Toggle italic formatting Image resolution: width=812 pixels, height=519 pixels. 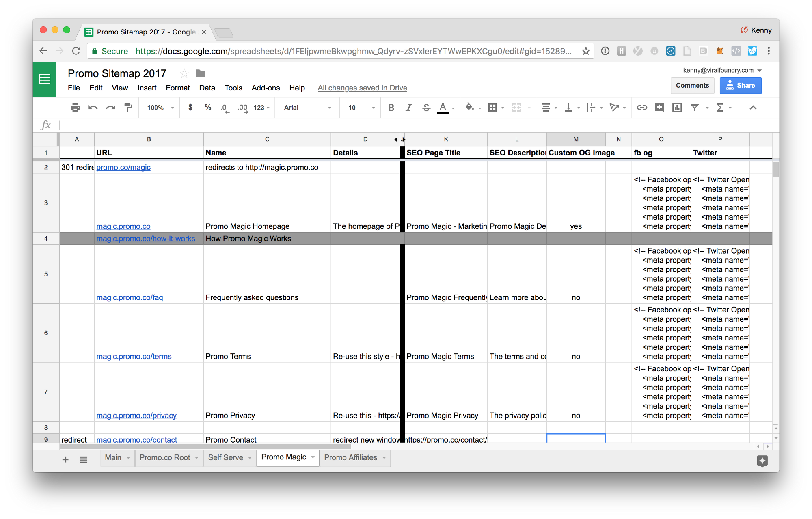tap(408, 108)
